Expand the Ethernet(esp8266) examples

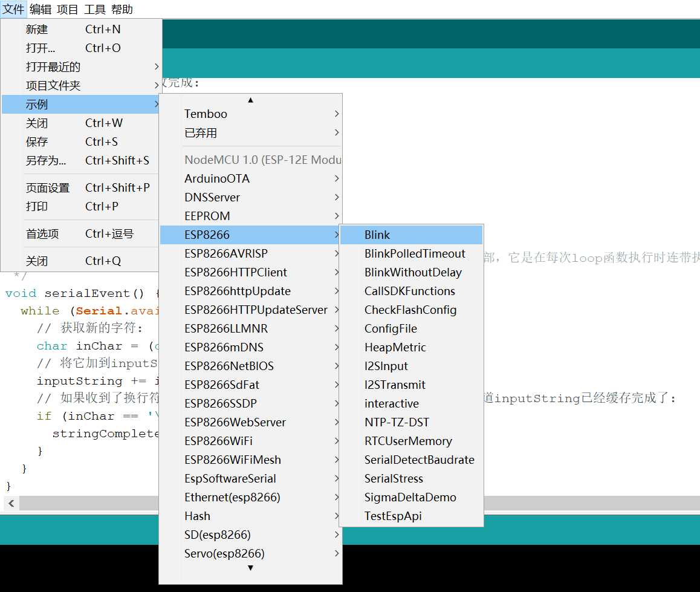point(250,497)
